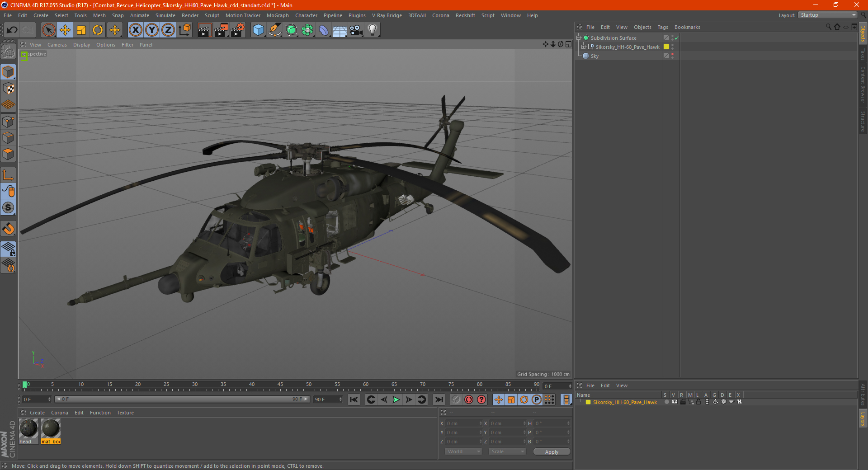Click frame 45 on the timeline ruler
The width and height of the screenshot is (868, 470).
280,385
